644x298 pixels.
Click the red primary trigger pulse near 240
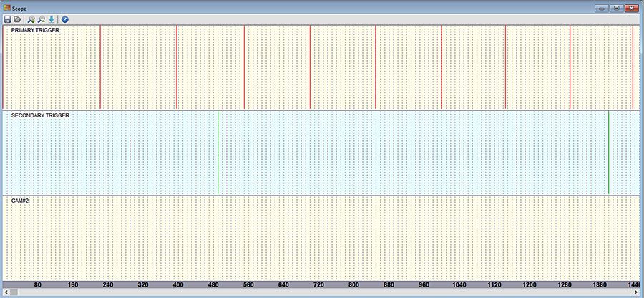coord(100,68)
